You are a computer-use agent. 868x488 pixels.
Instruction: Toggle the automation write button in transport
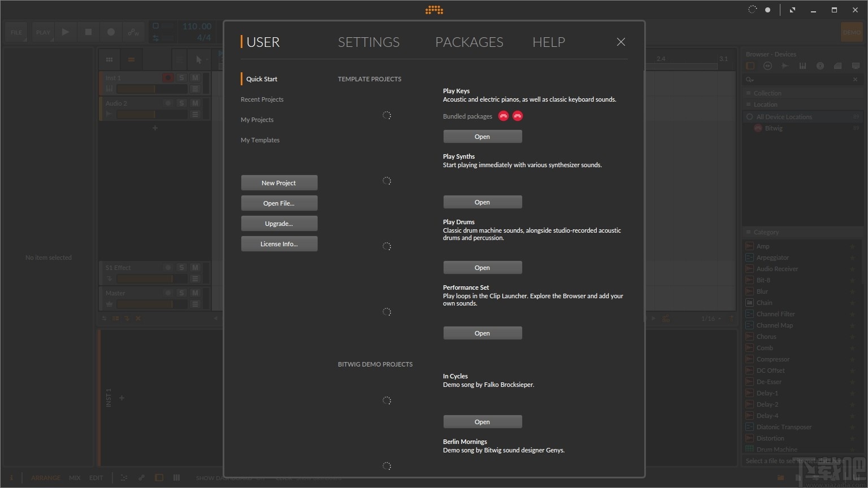pyautogui.click(x=133, y=32)
